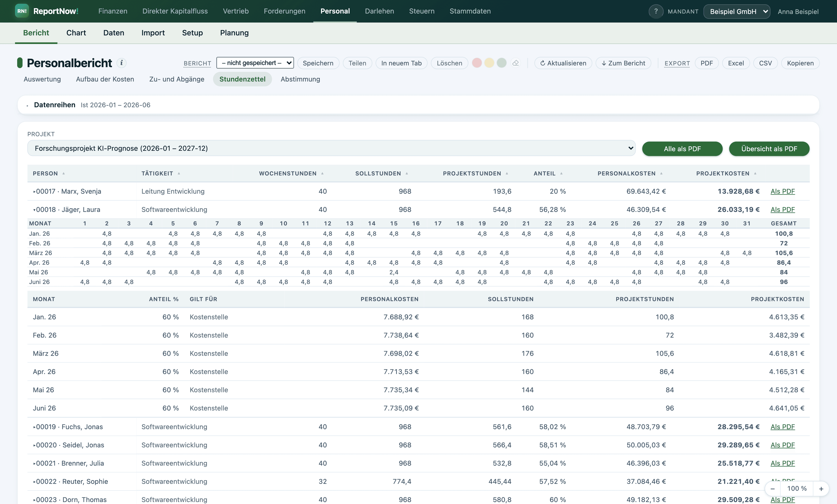The height and width of the screenshot is (504, 837).
Task: Sort by the TÄTIGKEIT column arrow
Action: (179, 173)
